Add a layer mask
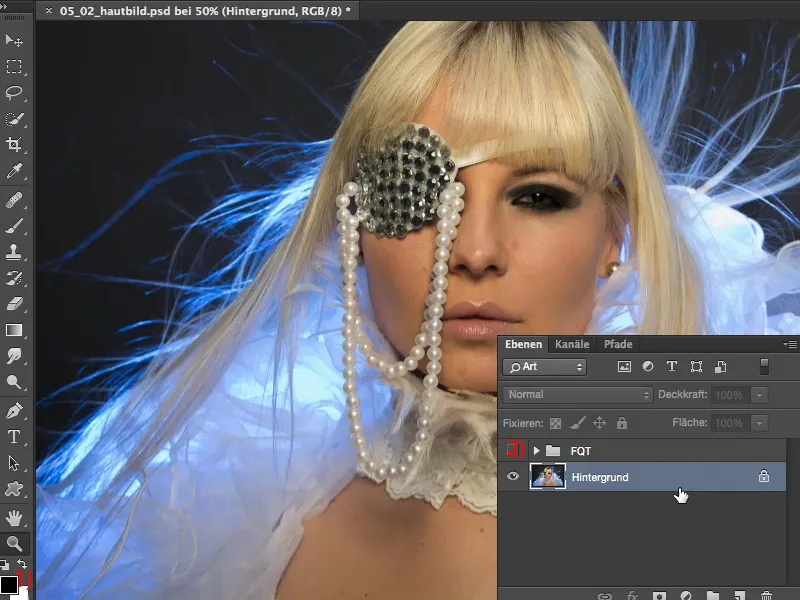 click(x=659, y=595)
